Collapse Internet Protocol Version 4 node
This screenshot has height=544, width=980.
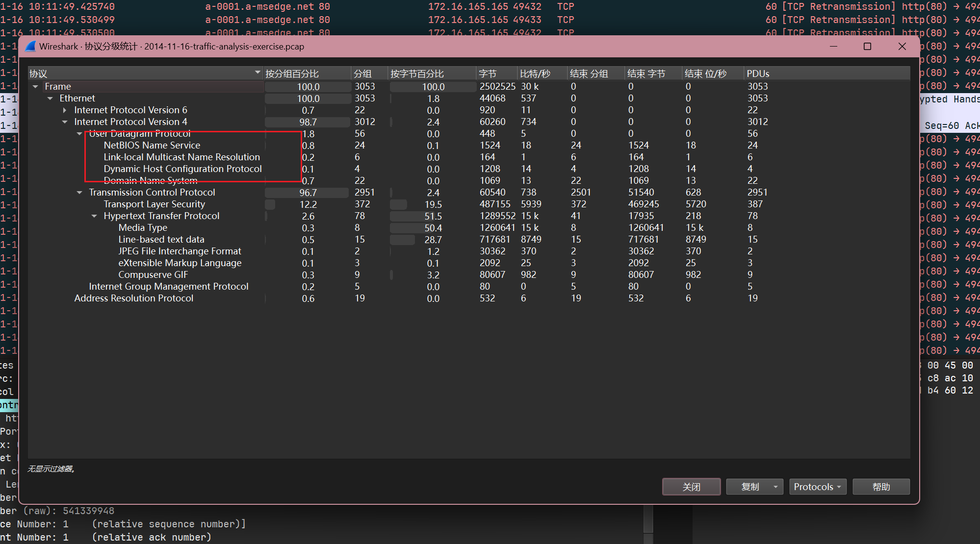tap(65, 122)
